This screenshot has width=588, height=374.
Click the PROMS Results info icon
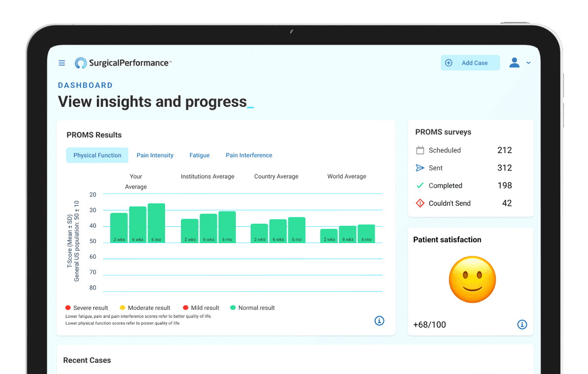point(379,321)
